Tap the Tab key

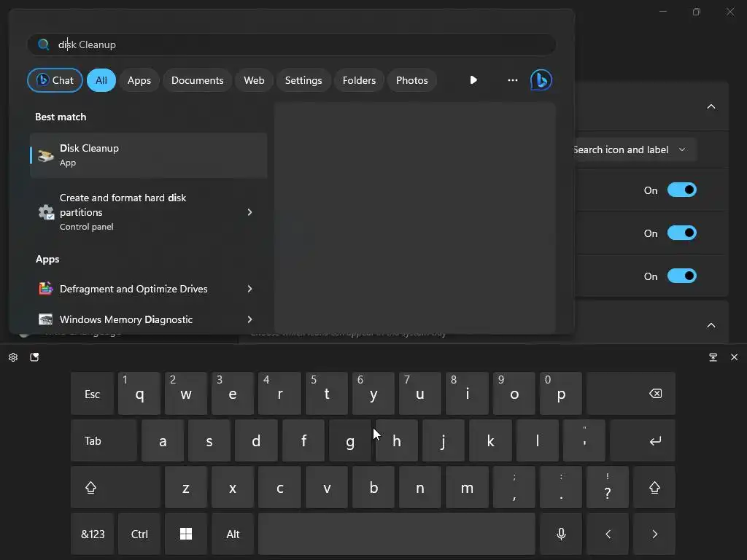[104, 441]
